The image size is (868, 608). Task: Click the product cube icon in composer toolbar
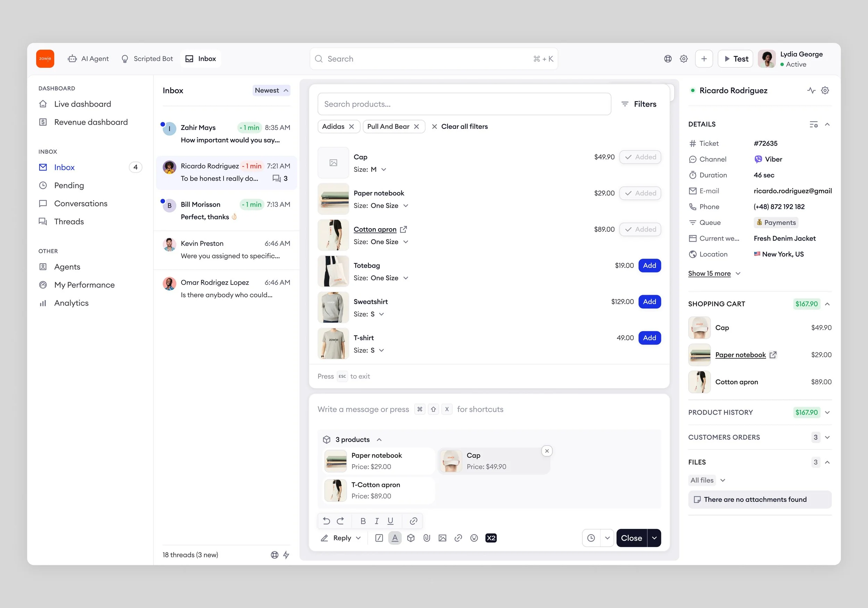(x=410, y=538)
